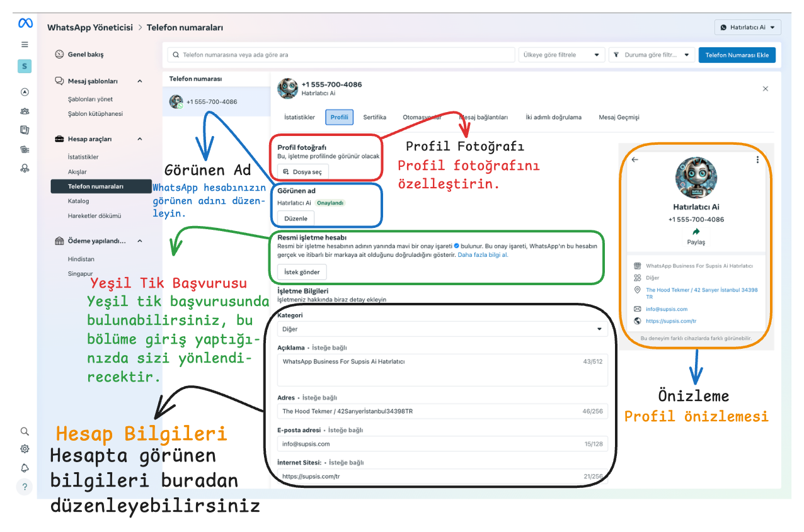Switch to the İstatistikler tab

300,117
